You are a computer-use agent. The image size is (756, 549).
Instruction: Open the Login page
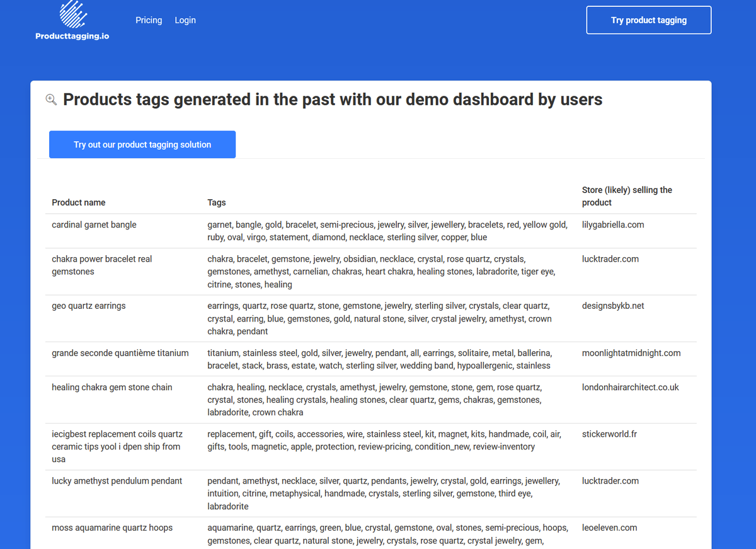coord(185,20)
